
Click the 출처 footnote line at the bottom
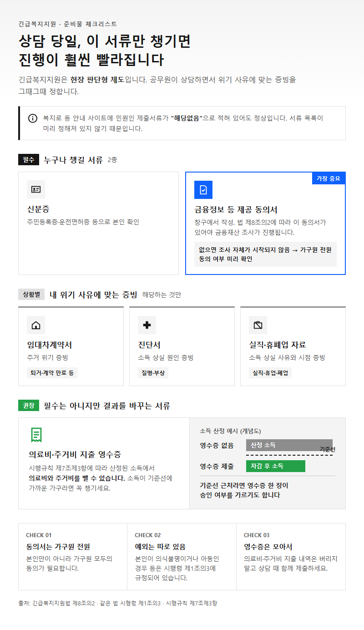click(x=118, y=603)
